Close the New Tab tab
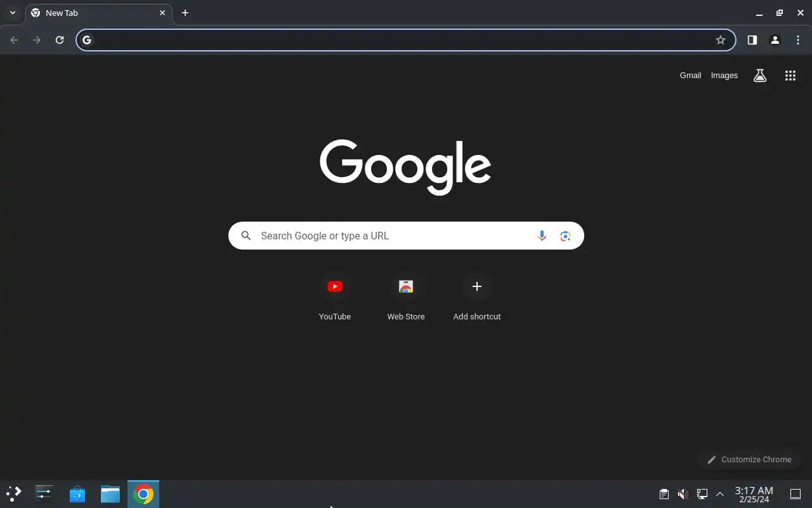This screenshot has height=508, width=812. (162, 13)
